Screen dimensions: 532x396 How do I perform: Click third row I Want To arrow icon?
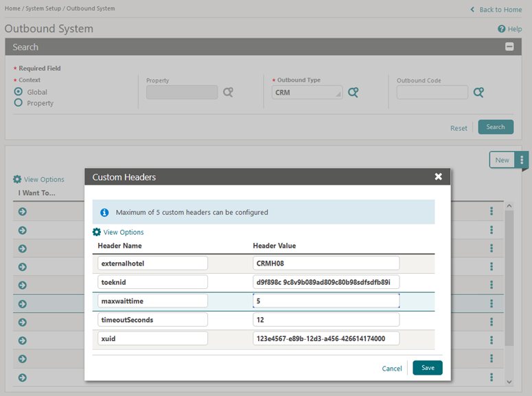(23, 248)
